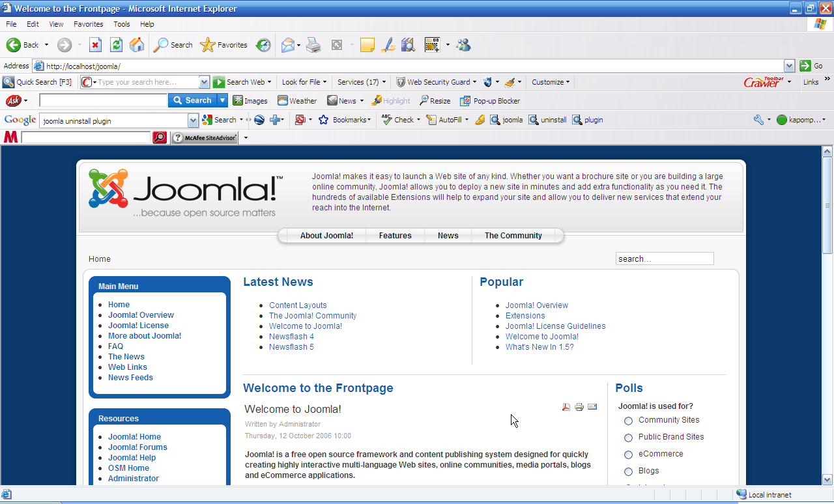Click article email envelope icon
This screenshot has width=834, height=504.
(x=592, y=407)
